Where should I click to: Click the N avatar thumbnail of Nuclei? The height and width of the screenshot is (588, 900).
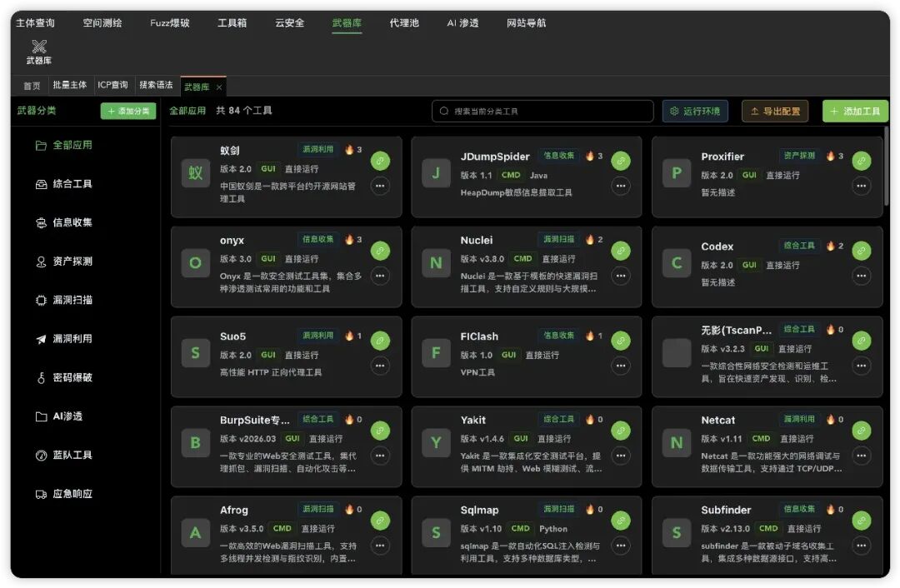[x=436, y=262]
